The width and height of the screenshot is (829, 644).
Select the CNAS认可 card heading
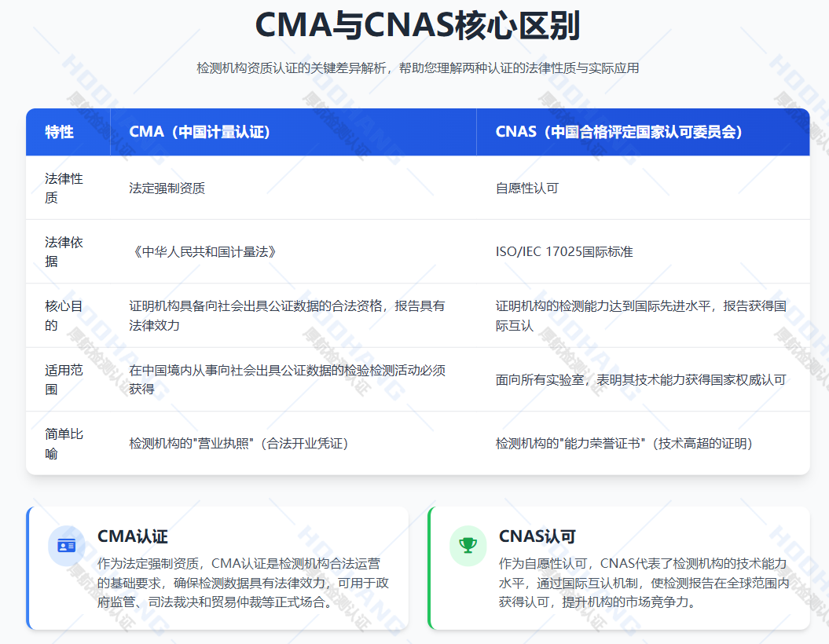coord(537,536)
